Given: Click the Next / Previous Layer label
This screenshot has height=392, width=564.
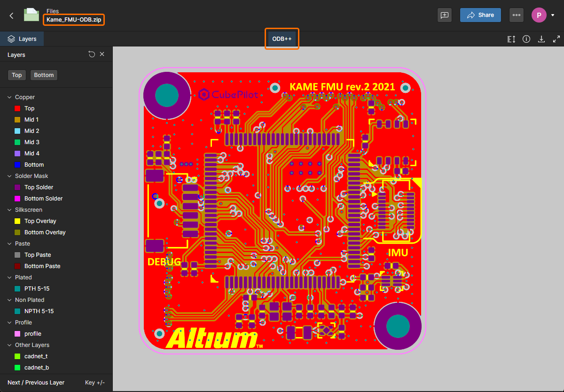Looking at the screenshot, I should point(36,383).
